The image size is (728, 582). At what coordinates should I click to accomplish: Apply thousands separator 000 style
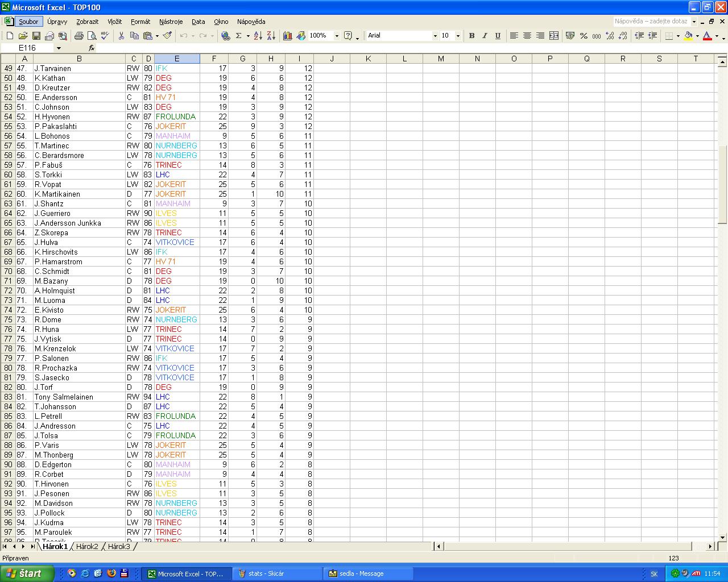pos(597,36)
